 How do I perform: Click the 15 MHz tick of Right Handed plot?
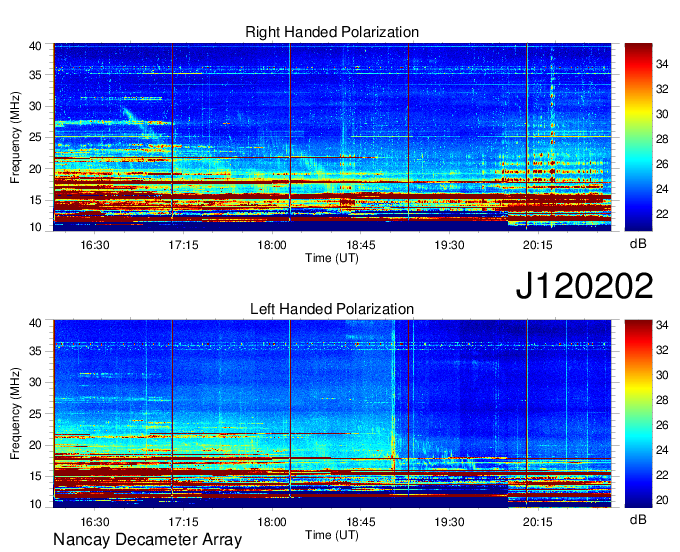pos(35,200)
